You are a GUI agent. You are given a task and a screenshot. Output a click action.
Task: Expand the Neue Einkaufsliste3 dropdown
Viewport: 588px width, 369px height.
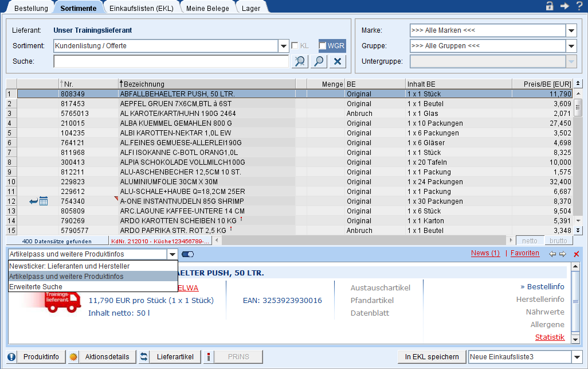click(577, 357)
